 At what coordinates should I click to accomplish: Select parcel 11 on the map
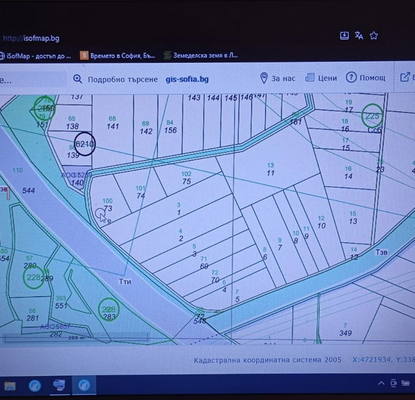pyautogui.click(x=270, y=173)
